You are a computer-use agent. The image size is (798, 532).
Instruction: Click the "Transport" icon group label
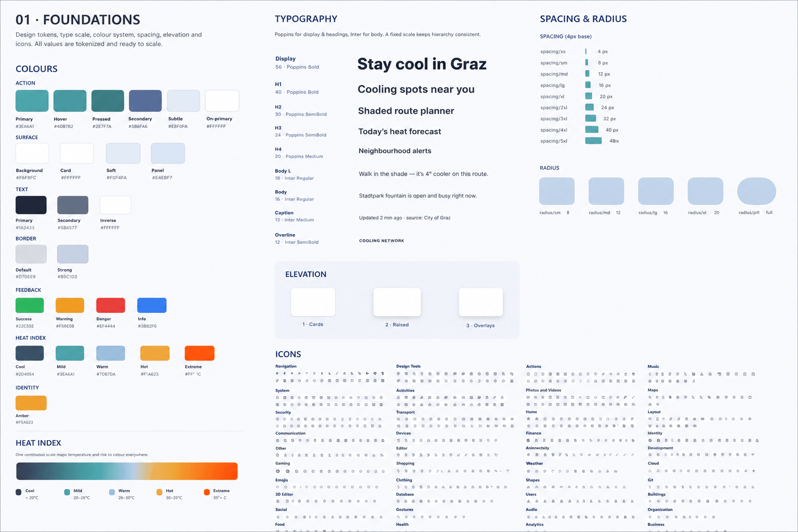[x=406, y=412]
